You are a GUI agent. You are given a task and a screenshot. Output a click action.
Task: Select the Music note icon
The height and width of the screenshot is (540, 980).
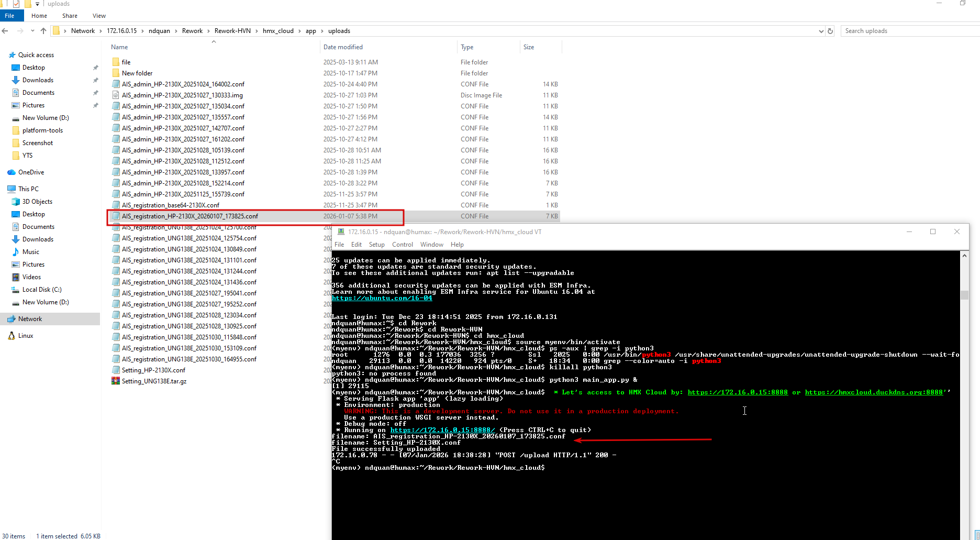(x=16, y=252)
